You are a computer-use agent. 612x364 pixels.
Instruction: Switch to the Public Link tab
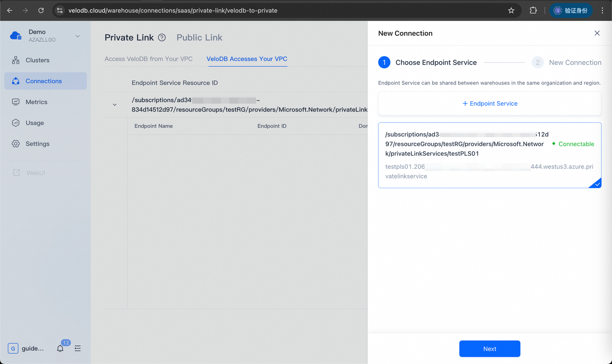click(199, 37)
